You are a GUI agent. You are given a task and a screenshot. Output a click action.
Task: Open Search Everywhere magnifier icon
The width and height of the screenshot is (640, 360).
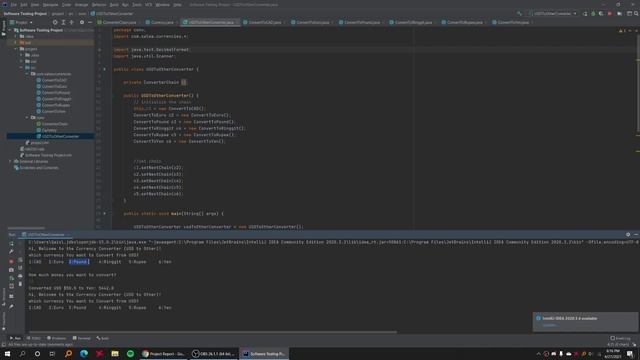pyautogui.click(x=636, y=13)
